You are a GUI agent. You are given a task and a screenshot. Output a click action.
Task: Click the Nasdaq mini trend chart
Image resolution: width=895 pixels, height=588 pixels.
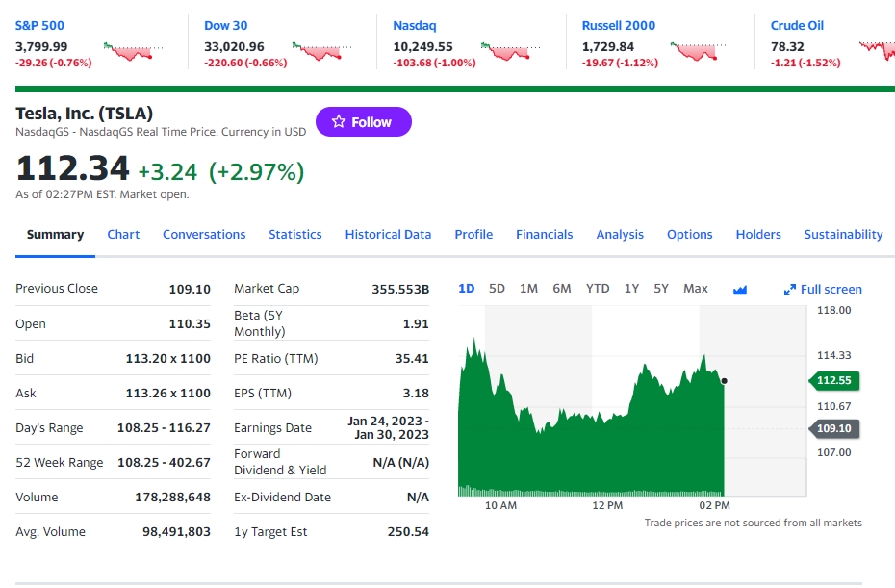pyautogui.click(x=510, y=51)
